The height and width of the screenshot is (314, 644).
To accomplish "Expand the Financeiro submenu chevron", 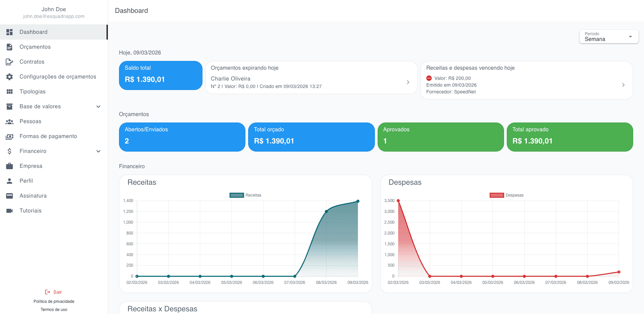I will (98, 151).
